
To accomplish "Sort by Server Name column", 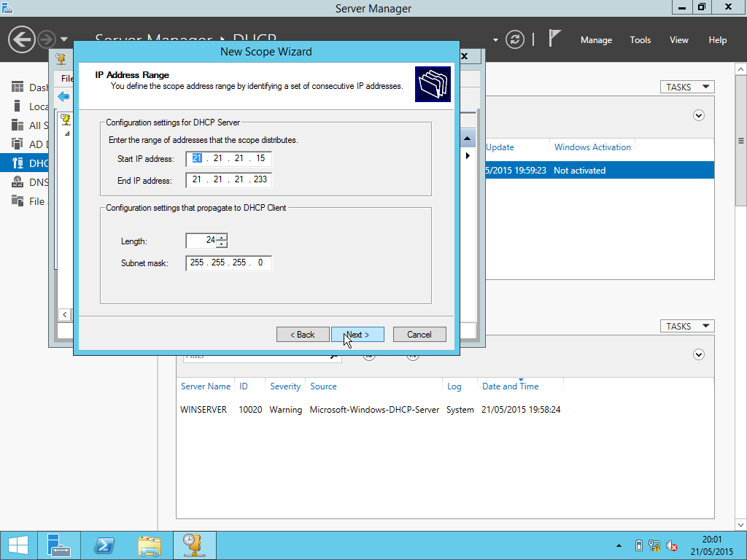I will pyautogui.click(x=205, y=386).
